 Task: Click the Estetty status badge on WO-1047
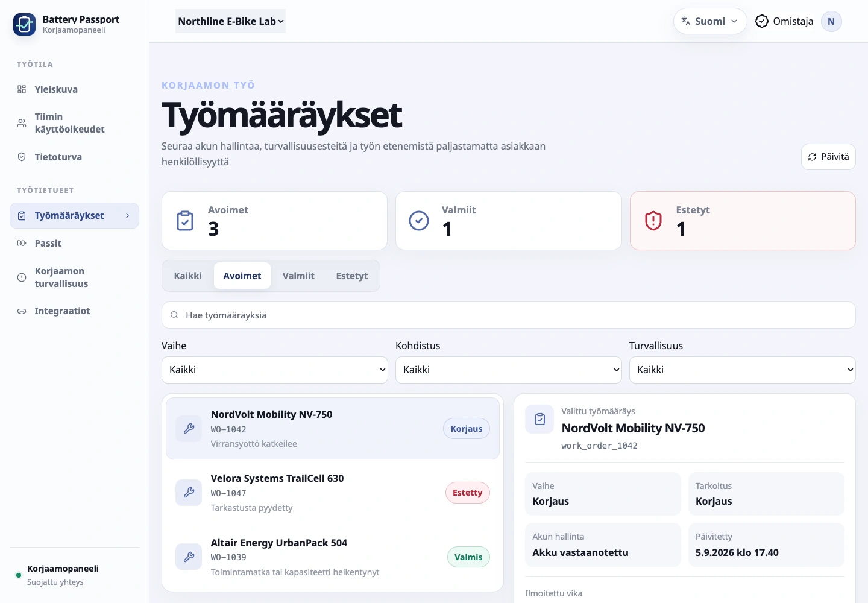click(x=468, y=493)
